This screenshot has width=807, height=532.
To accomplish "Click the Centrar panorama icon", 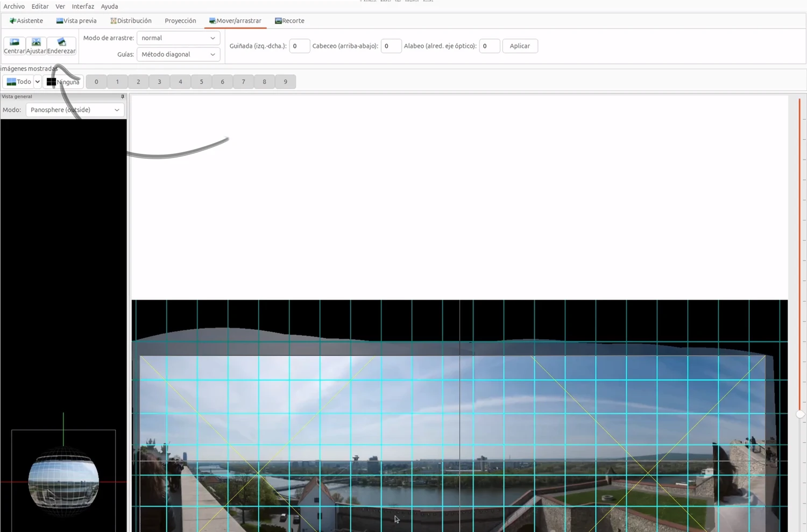I will pyautogui.click(x=15, y=46).
